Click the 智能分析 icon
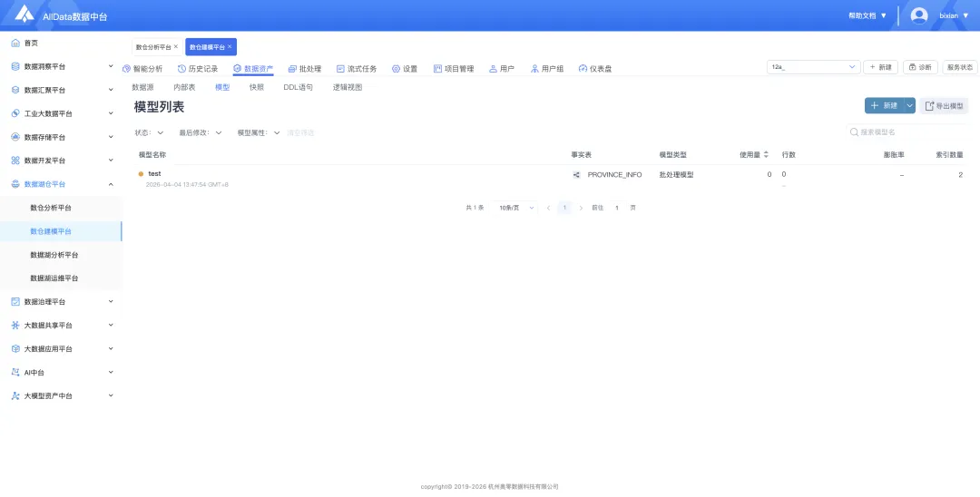Image resolution: width=980 pixels, height=497 pixels. click(x=126, y=69)
